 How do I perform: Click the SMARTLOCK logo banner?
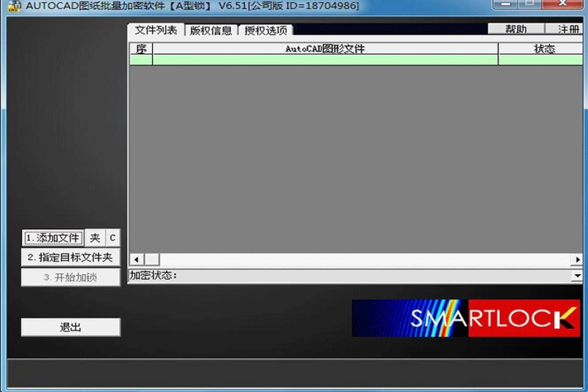(x=465, y=318)
